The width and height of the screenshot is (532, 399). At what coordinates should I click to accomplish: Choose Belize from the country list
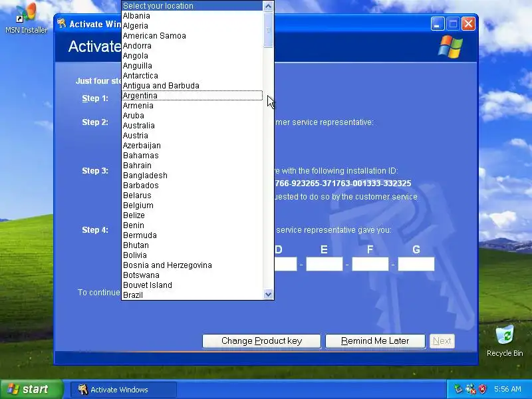pos(192,215)
